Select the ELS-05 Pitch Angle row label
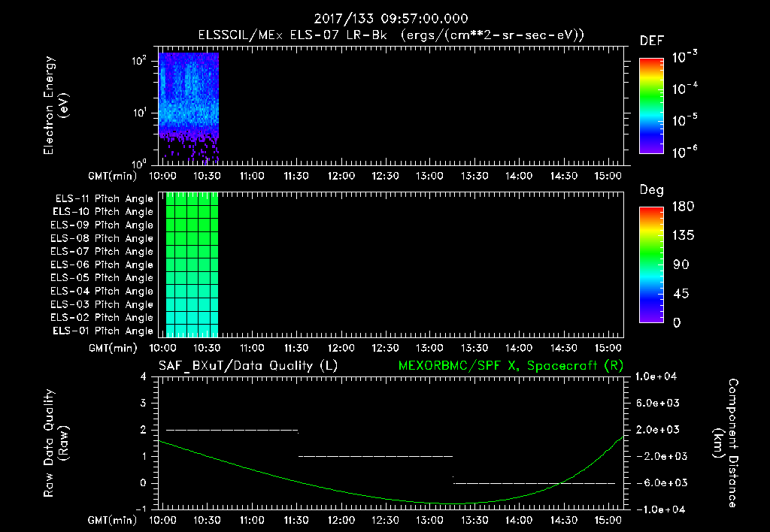Screen dimensions: 770x532 coord(102,278)
